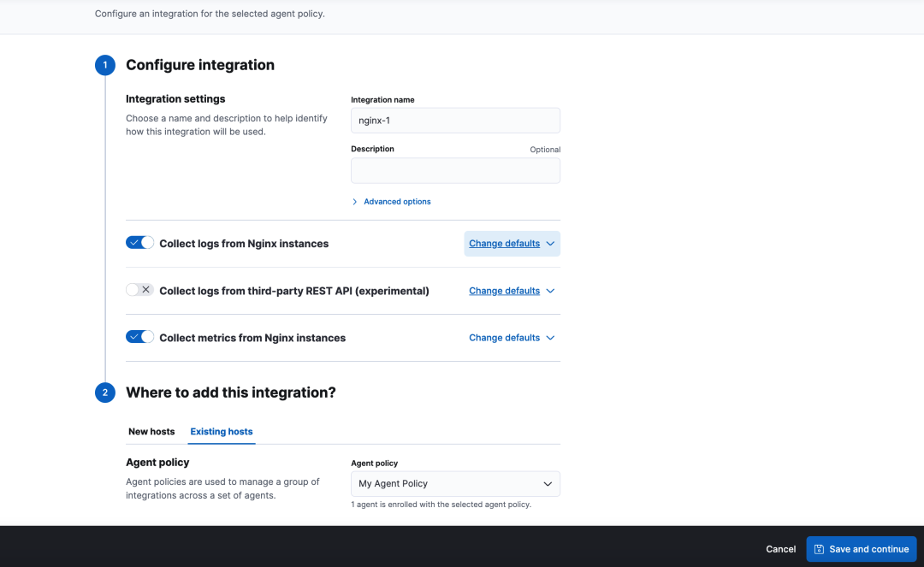Click chevron beside Nginx metrics Change defaults

550,338
